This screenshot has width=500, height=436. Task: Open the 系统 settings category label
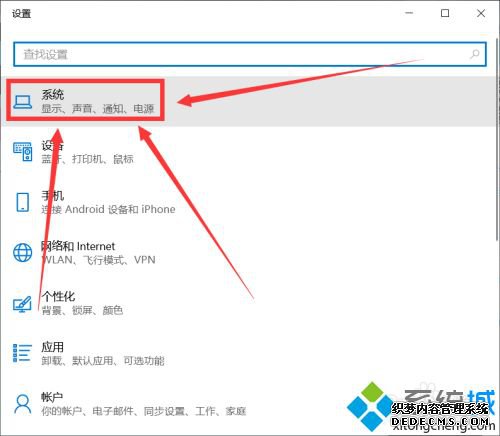53,95
